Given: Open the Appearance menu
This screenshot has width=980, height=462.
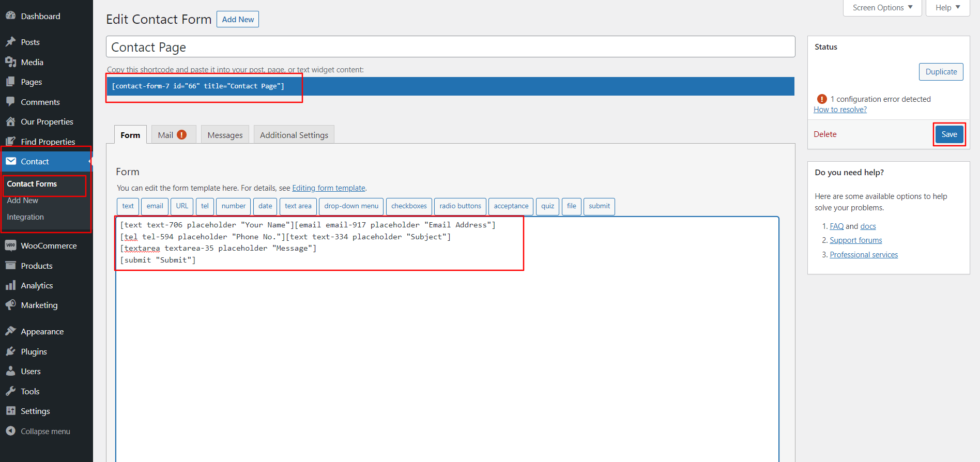Looking at the screenshot, I should pyautogui.click(x=47, y=331).
